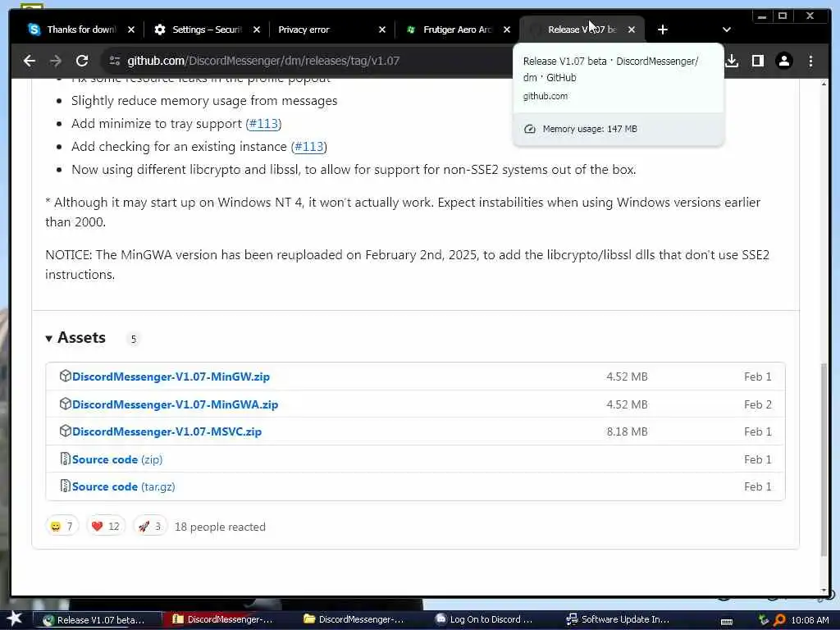Image resolution: width=840 pixels, height=630 pixels.
Task: Click the 8.18 MB size for MSVC.zip
Action: click(628, 431)
